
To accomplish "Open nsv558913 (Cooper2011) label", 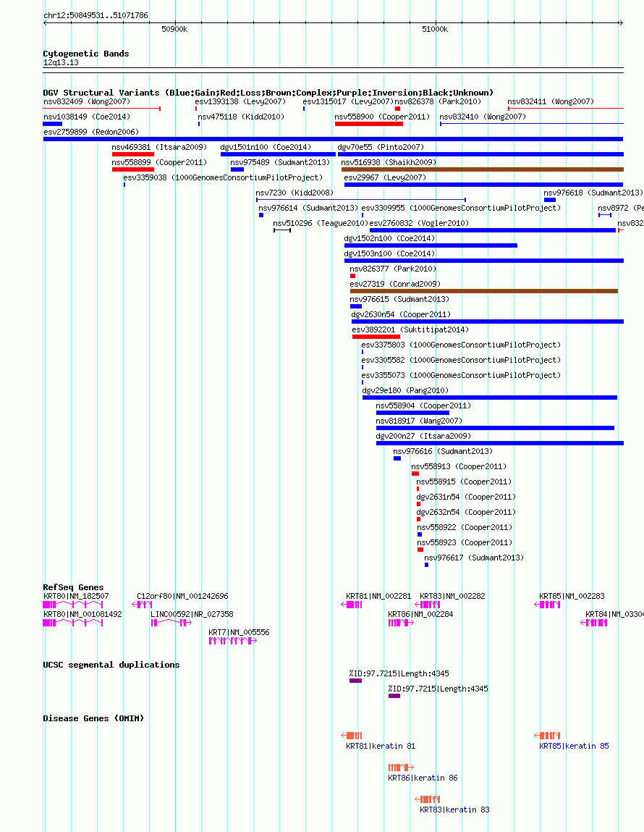I will 459,467.
